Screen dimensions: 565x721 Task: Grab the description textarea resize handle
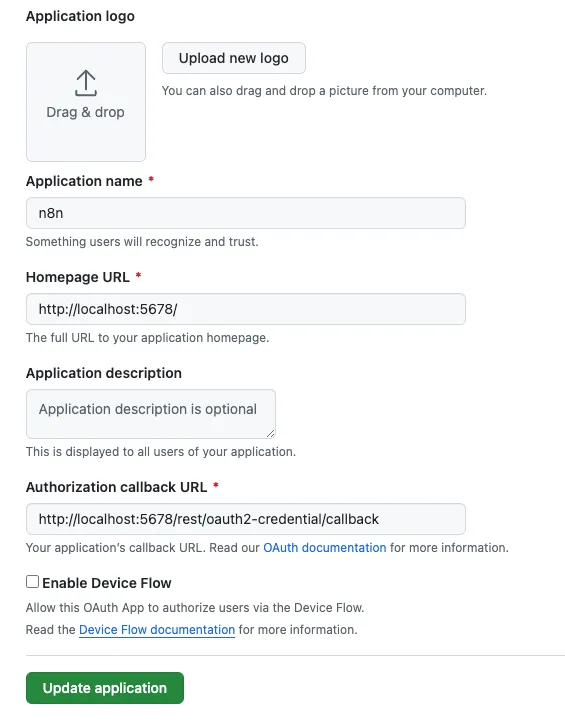coord(270,433)
